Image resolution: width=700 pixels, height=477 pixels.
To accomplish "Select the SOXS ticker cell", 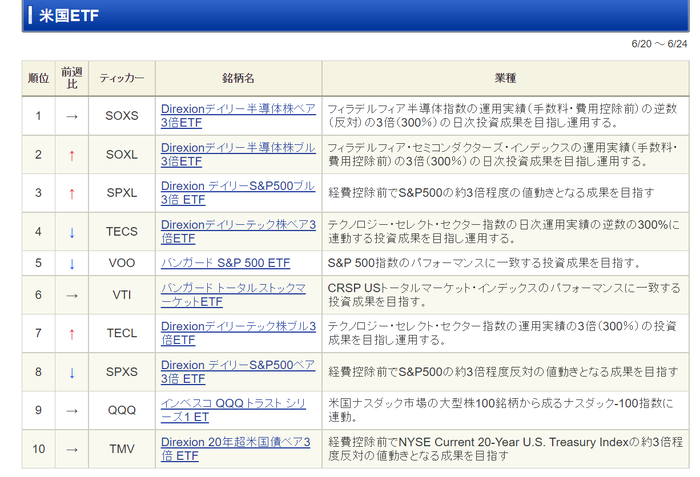I will (x=122, y=116).
